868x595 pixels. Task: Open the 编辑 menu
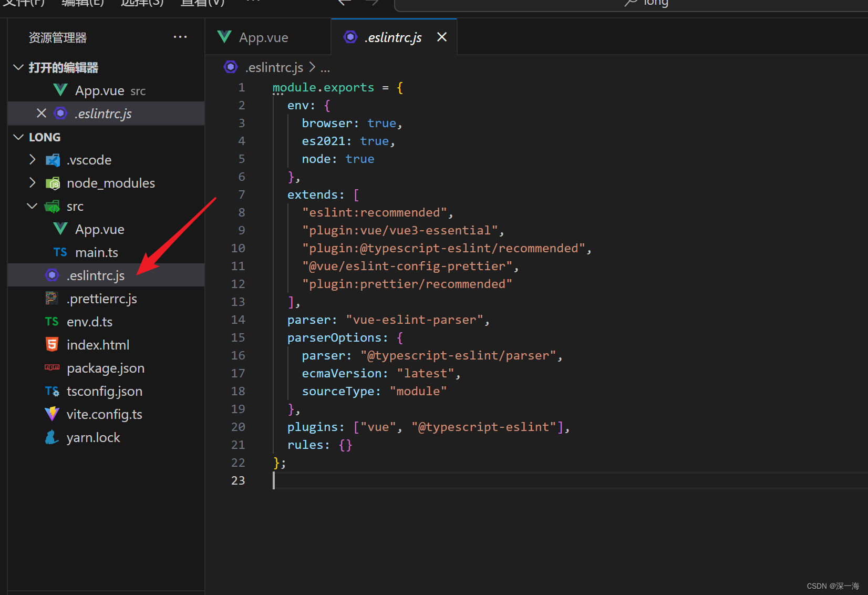point(82,4)
